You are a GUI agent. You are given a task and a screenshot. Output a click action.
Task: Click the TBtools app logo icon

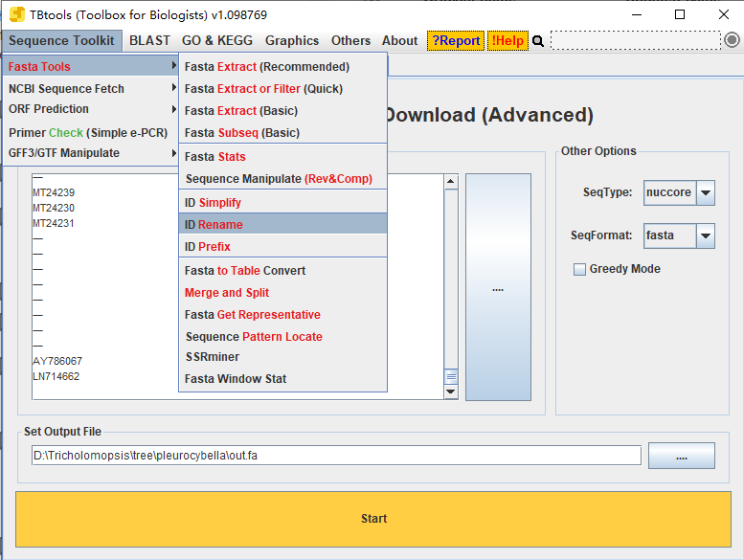tap(16, 14)
